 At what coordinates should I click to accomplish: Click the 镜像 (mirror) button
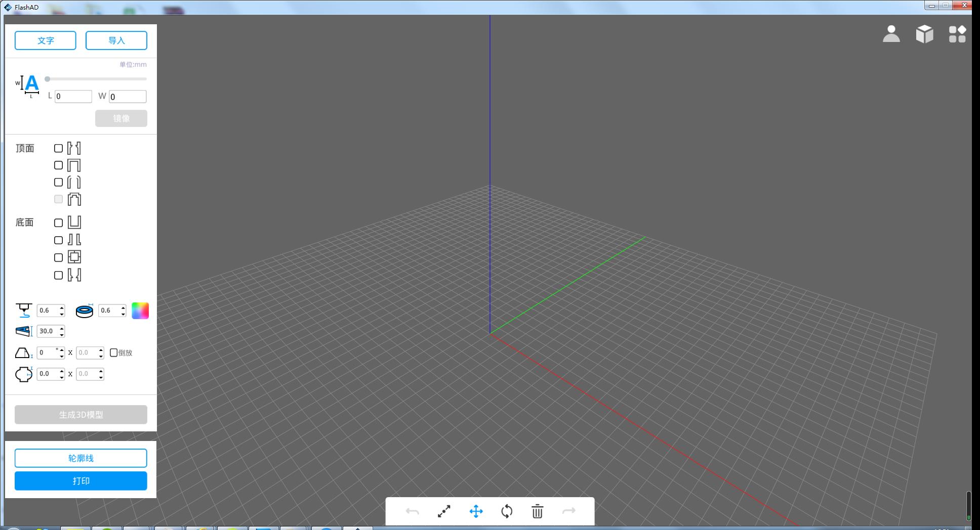pos(121,118)
